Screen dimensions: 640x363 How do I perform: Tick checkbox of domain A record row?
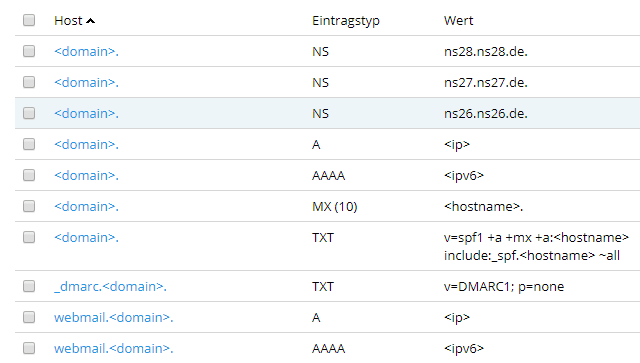click(29, 144)
